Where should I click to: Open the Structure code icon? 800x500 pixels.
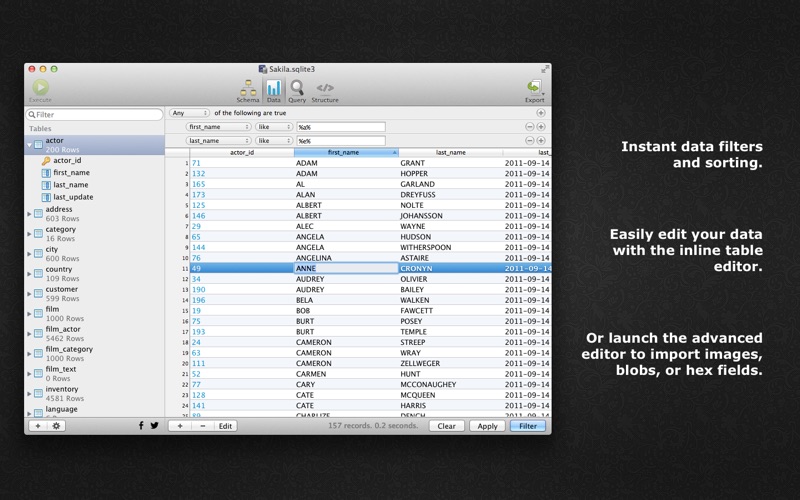(x=325, y=88)
